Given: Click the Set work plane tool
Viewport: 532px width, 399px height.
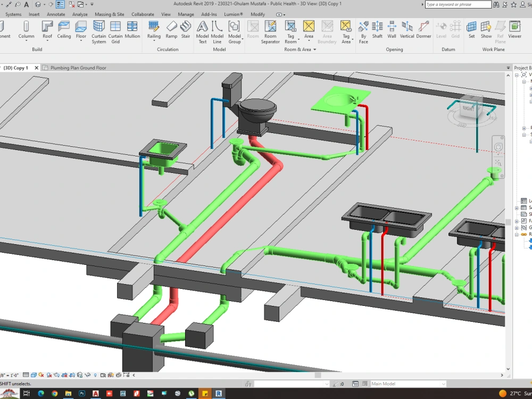Looking at the screenshot, I should pos(471,30).
